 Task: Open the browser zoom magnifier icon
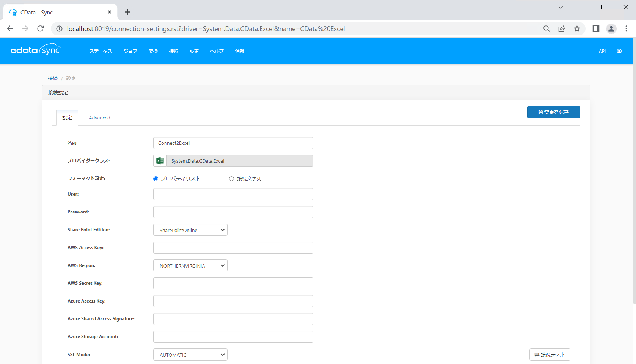546,29
